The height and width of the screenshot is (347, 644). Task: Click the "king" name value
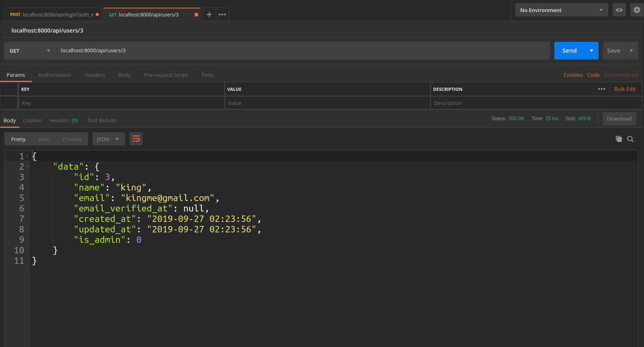click(131, 187)
